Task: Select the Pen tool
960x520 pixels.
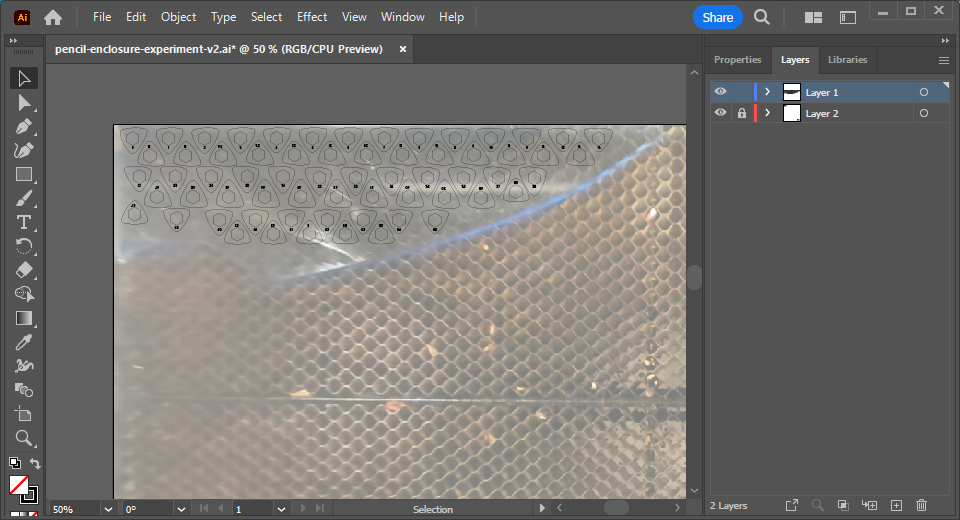Action: (25, 126)
